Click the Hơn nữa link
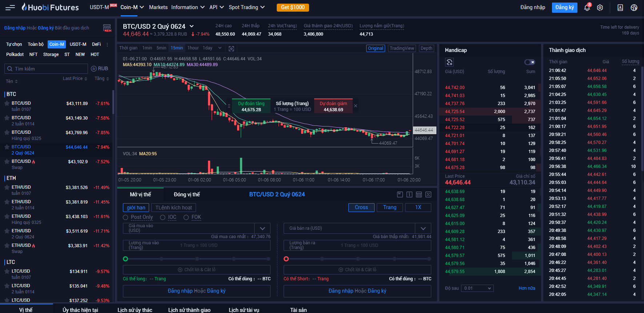 point(527,288)
